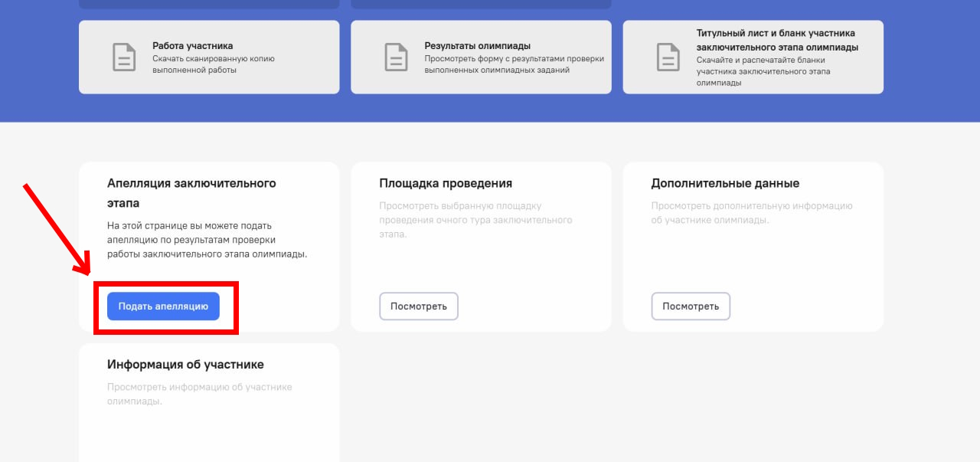Select the Апелляция заключительного этапа heading
The image size is (980, 462).
click(191, 193)
